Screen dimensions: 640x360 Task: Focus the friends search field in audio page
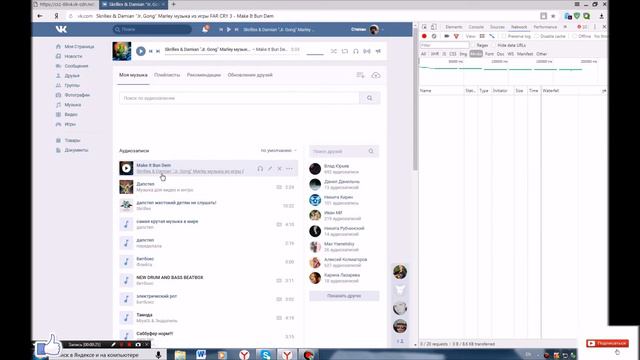click(x=344, y=151)
